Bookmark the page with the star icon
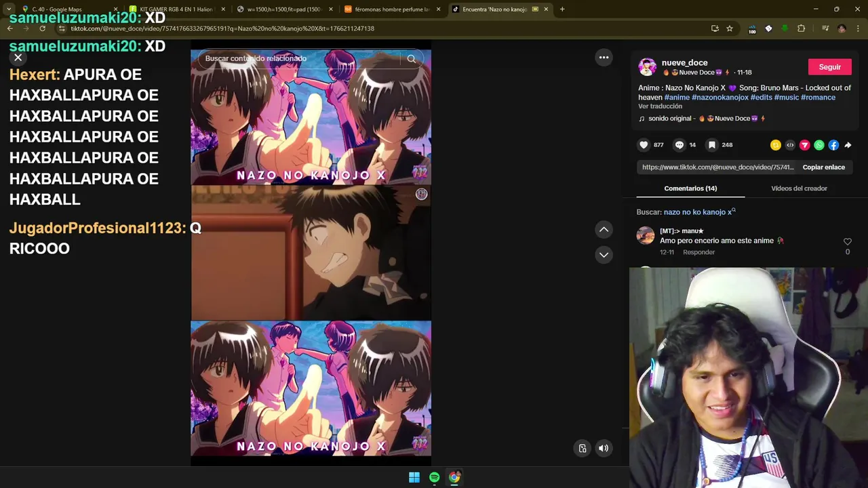This screenshot has height=488, width=868. click(x=730, y=28)
